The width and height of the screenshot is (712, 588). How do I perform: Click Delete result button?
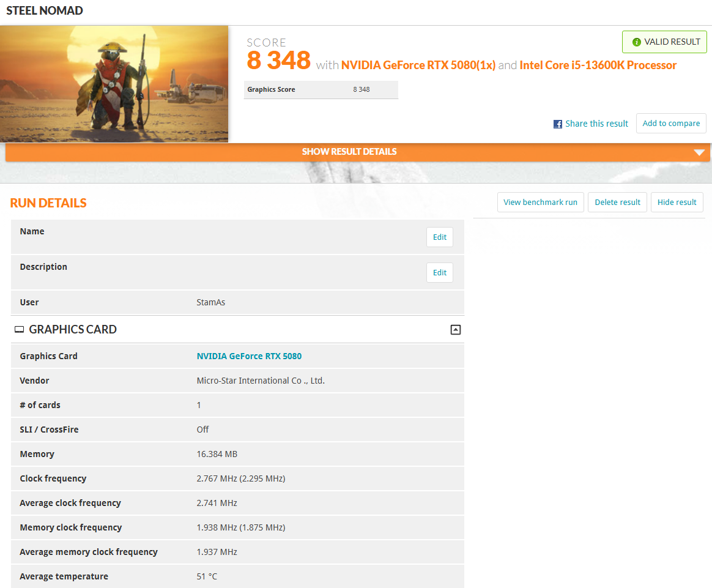tap(617, 203)
